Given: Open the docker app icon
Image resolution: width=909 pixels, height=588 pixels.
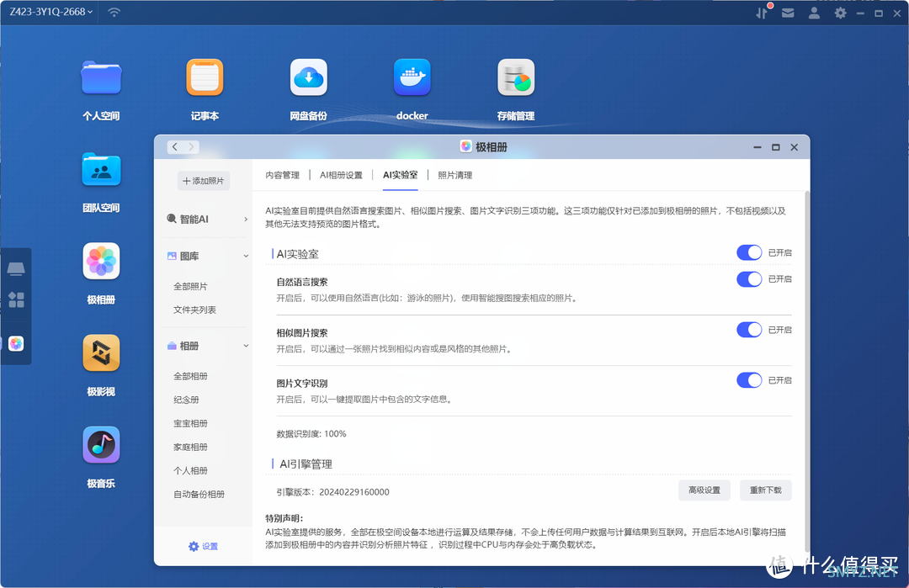Looking at the screenshot, I should click(412, 77).
